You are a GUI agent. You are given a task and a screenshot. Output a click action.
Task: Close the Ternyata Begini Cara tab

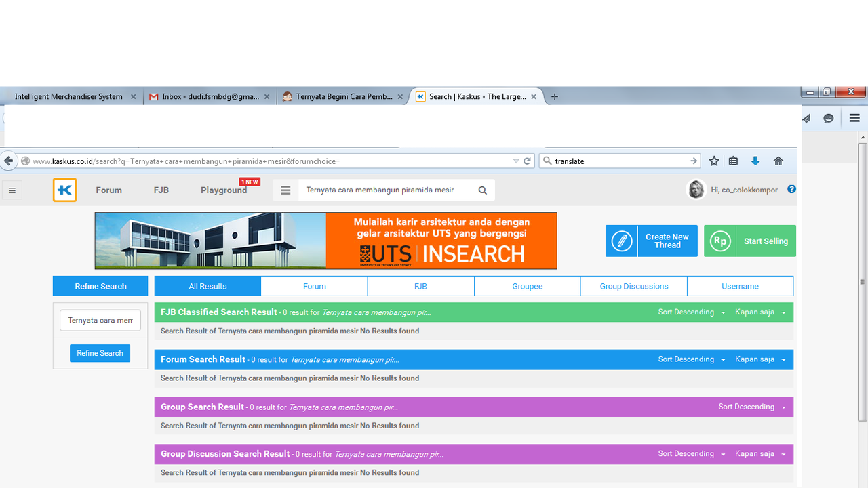pyautogui.click(x=400, y=97)
